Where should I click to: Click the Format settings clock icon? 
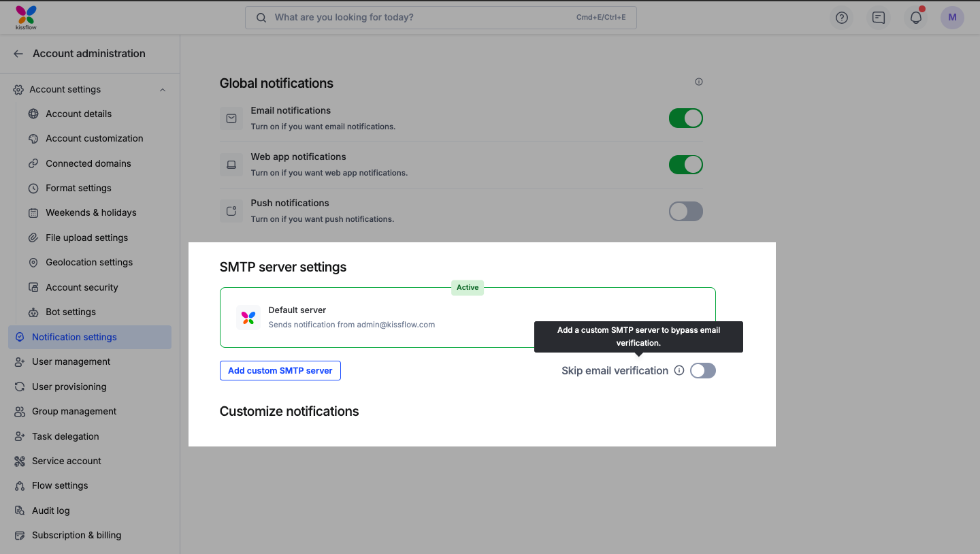(x=33, y=188)
